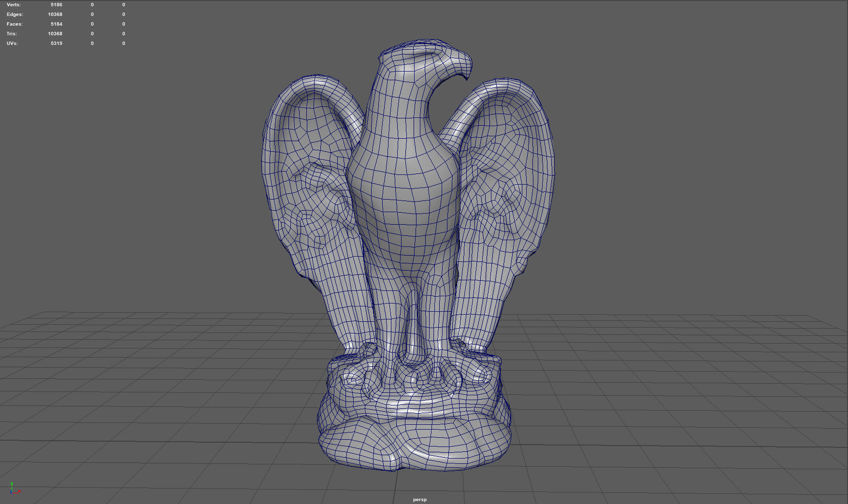This screenshot has height=504, width=848.
Task: Click the Verts count value 5186
Action: pyautogui.click(x=57, y=5)
